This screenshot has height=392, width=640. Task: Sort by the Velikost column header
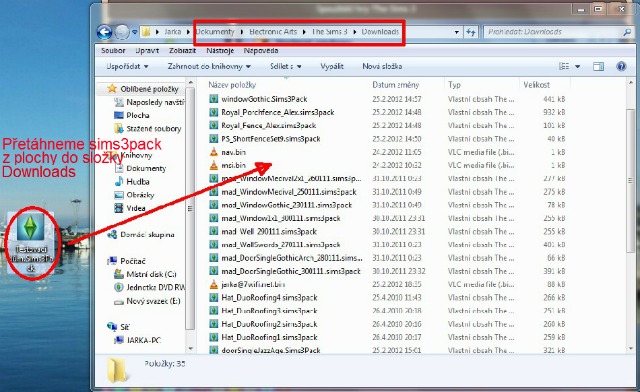point(536,85)
